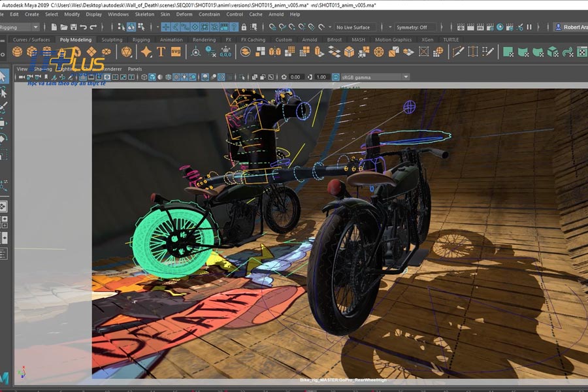
Task: Click the padlock selection lock icon
Action: coord(243,27)
